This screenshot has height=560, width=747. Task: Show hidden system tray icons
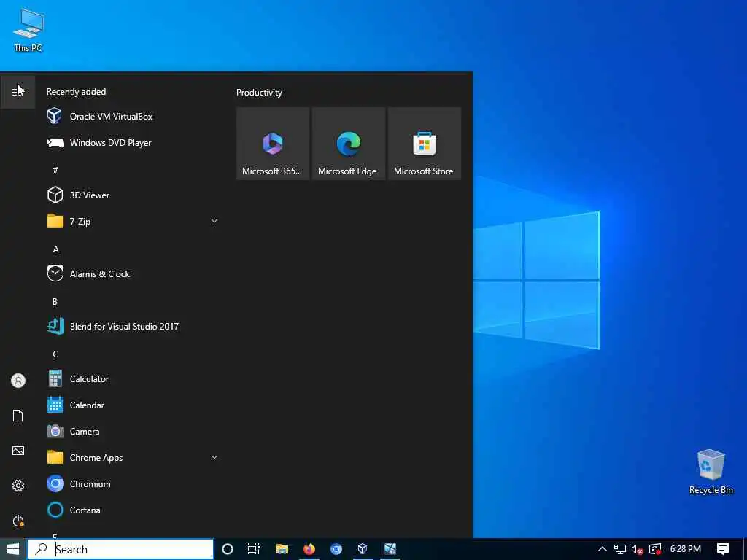coord(602,549)
